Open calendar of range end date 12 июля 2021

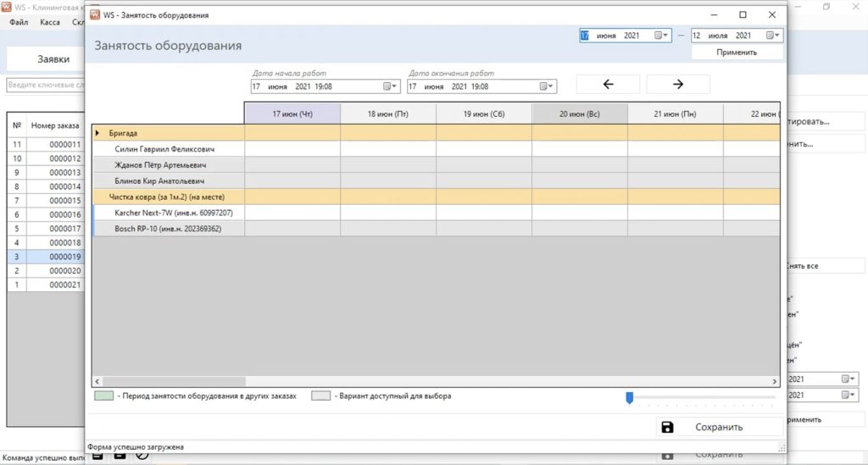pyautogui.click(x=772, y=36)
